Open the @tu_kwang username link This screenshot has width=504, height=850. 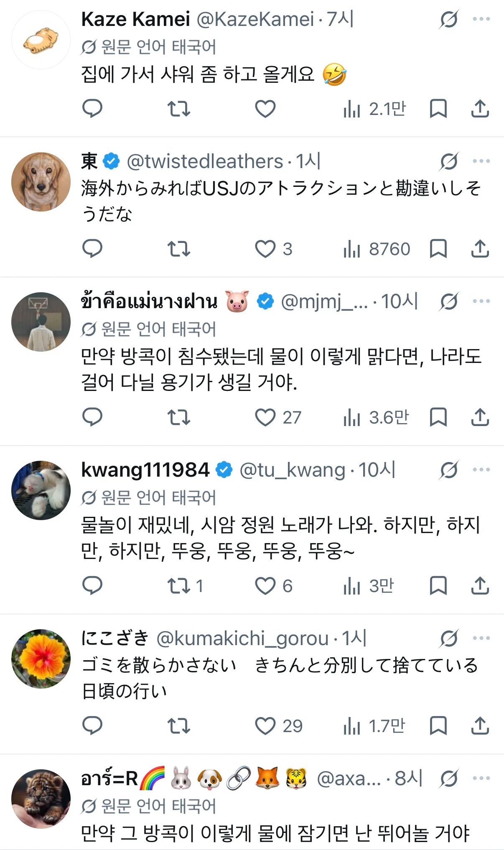pos(293,470)
